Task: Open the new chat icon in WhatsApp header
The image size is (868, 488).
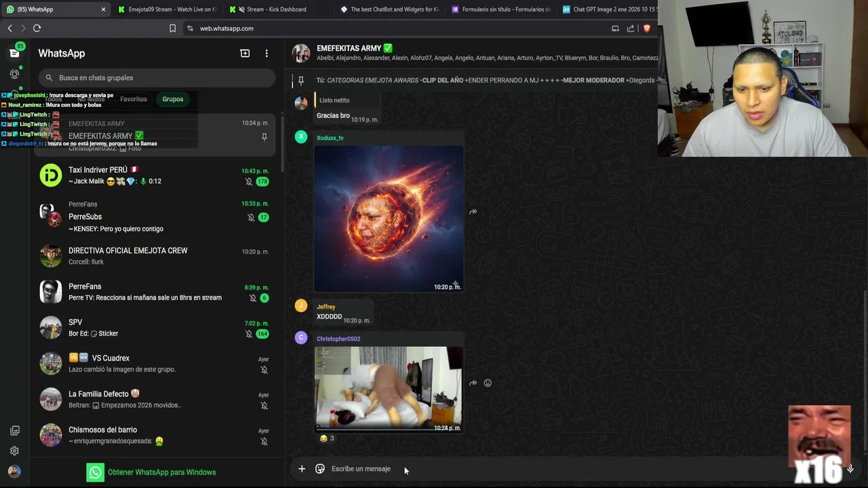Action: [245, 54]
